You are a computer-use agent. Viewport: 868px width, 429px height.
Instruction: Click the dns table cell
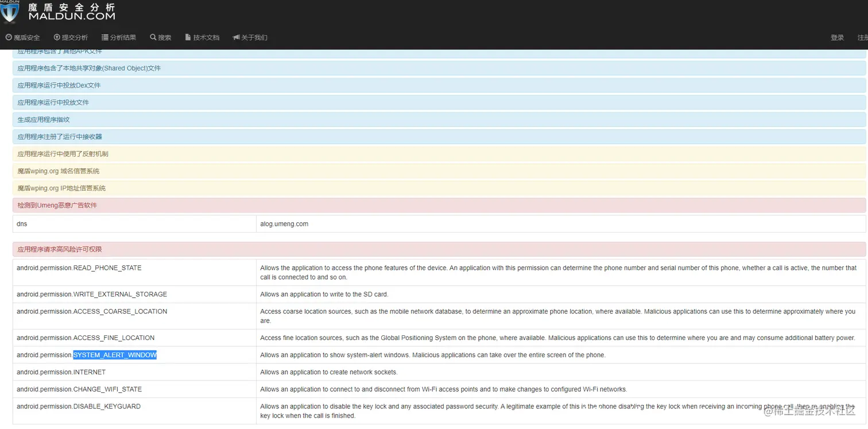tap(134, 224)
